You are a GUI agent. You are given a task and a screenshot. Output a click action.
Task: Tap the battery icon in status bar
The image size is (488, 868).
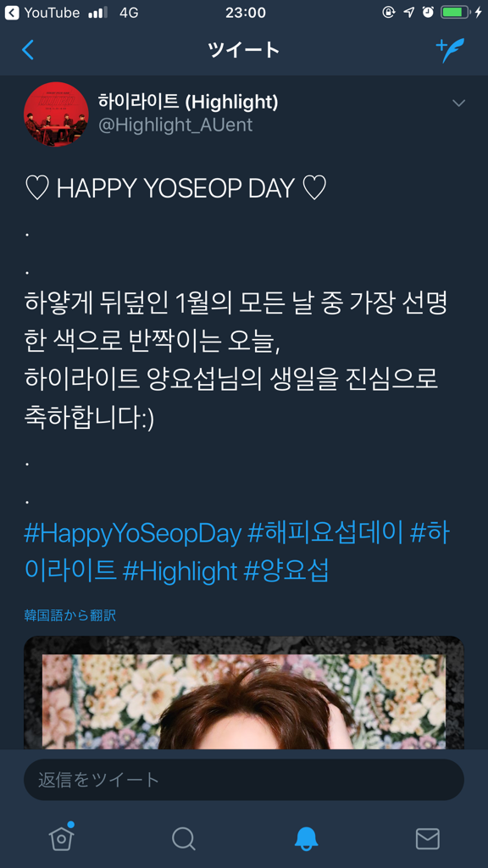click(x=455, y=12)
